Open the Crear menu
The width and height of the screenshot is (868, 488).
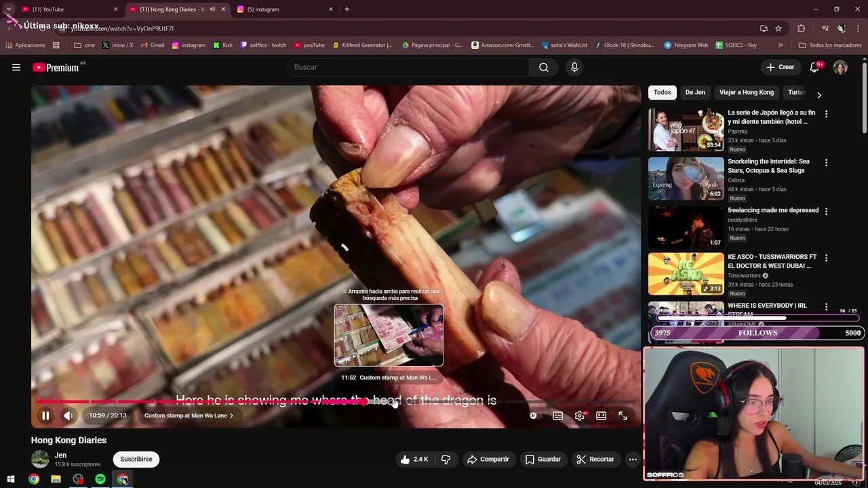[x=780, y=67]
